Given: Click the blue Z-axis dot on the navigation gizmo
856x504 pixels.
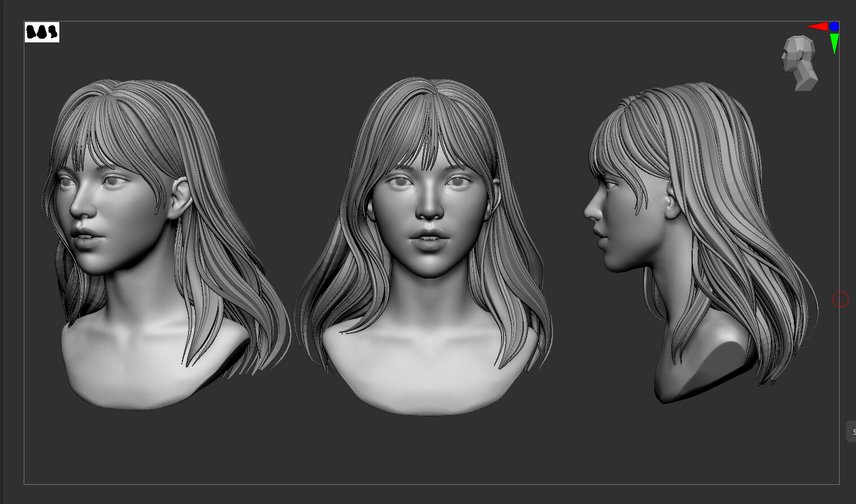Looking at the screenshot, I should point(834,27).
